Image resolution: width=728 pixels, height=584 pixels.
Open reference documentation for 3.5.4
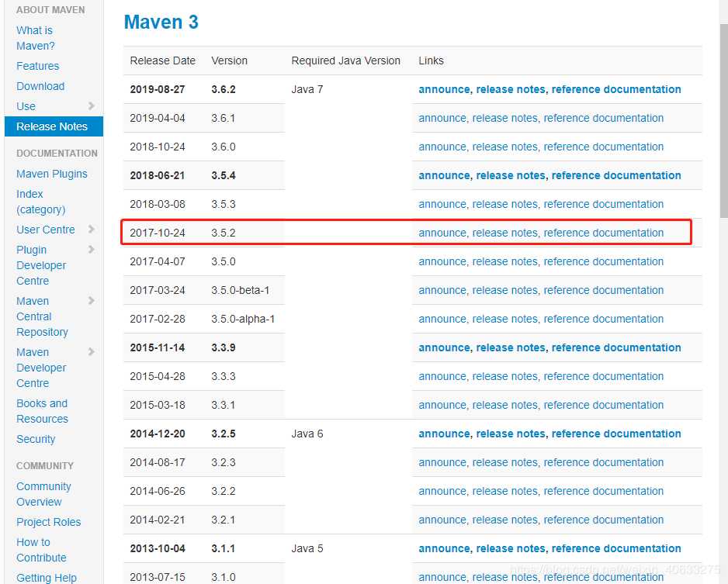(616, 176)
